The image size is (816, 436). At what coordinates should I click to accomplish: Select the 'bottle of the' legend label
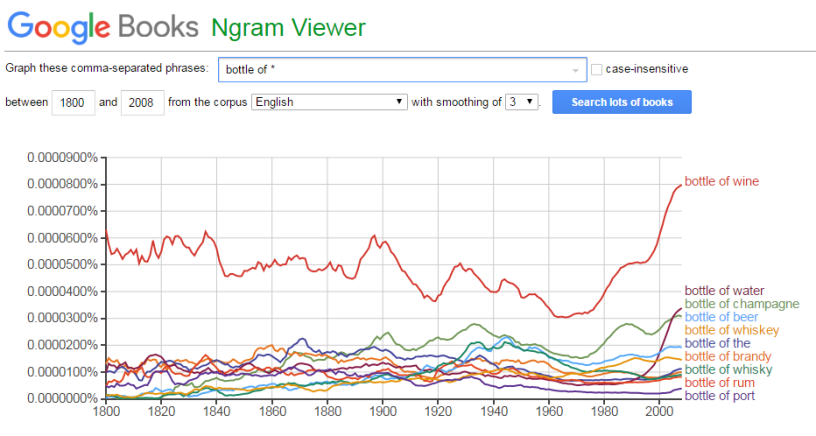pos(717,343)
